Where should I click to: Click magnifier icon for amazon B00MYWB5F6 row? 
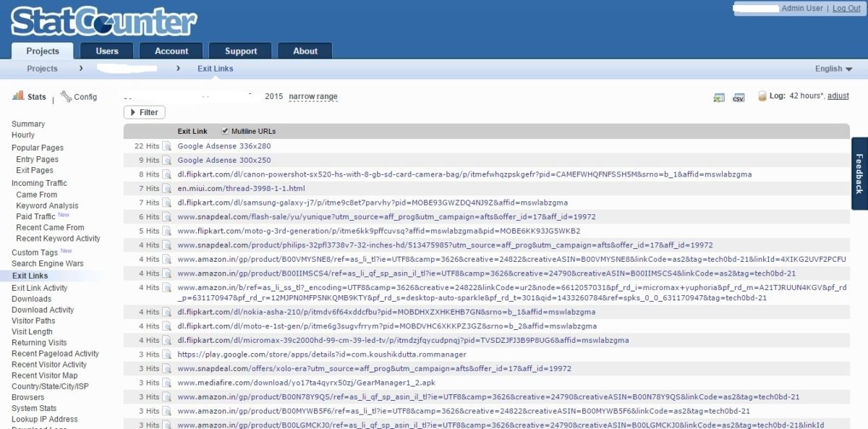tap(166, 411)
